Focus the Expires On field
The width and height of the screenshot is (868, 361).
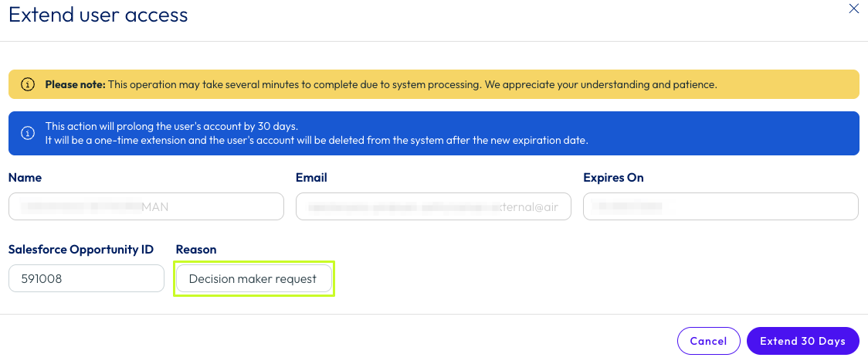721,206
